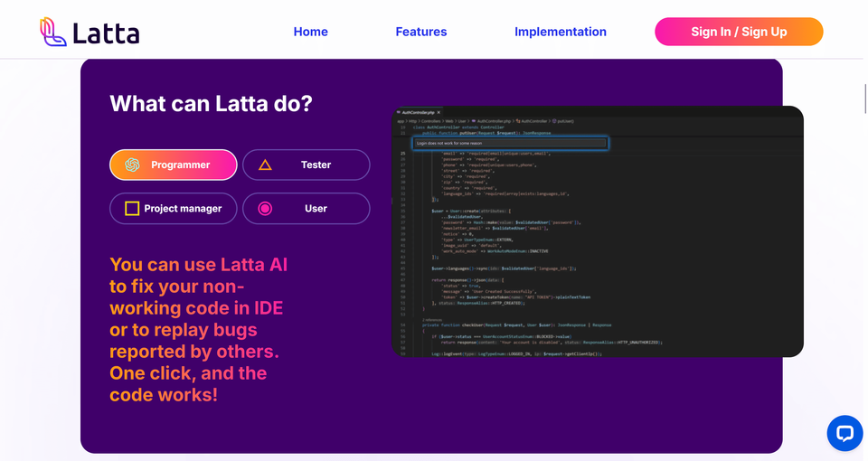Image resolution: width=868 pixels, height=461 pixels.
Task: Click the swirl icon inside the Programmer button
Action: [133, 165]
